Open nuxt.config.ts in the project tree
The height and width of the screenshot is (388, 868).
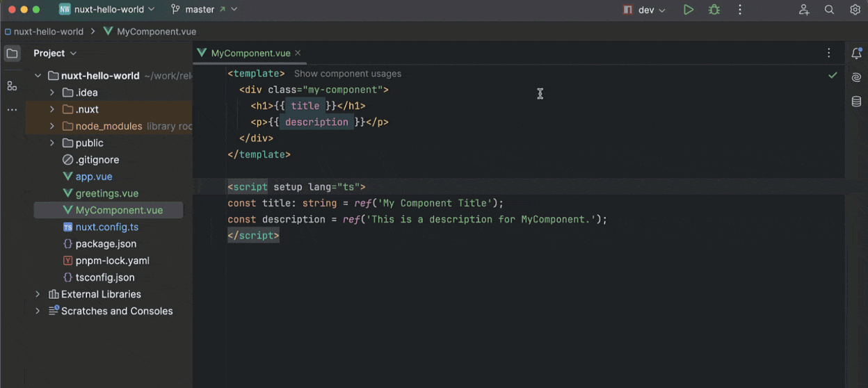coord(106,227)
